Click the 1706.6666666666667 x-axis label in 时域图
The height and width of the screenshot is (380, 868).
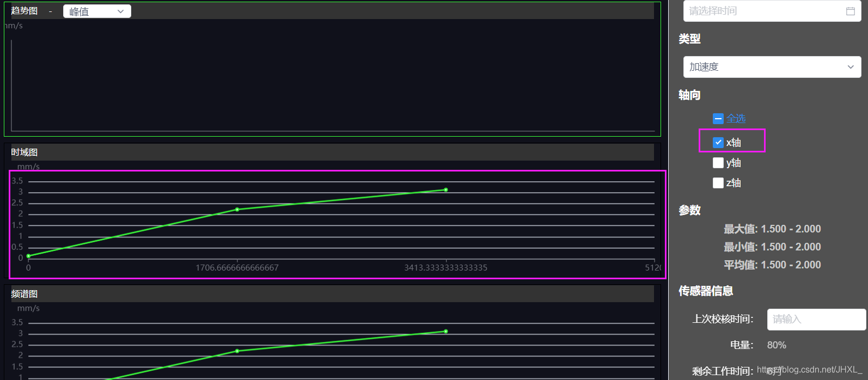coord(237,268)
